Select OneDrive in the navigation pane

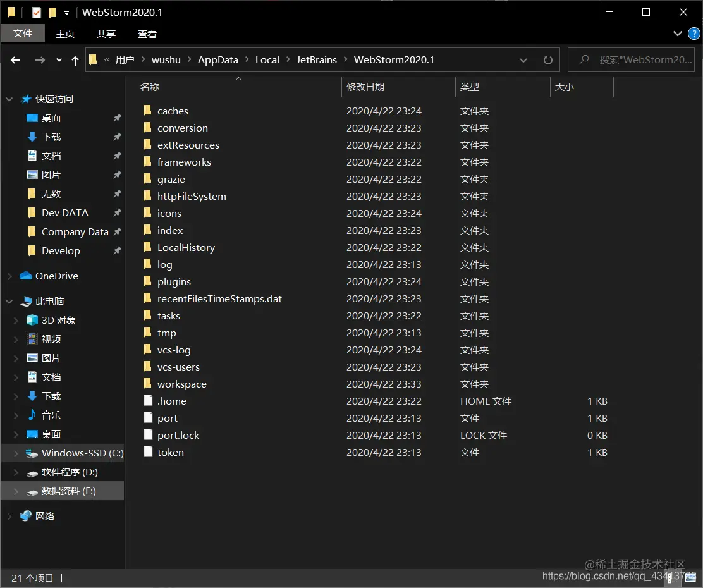coord(56,276)
